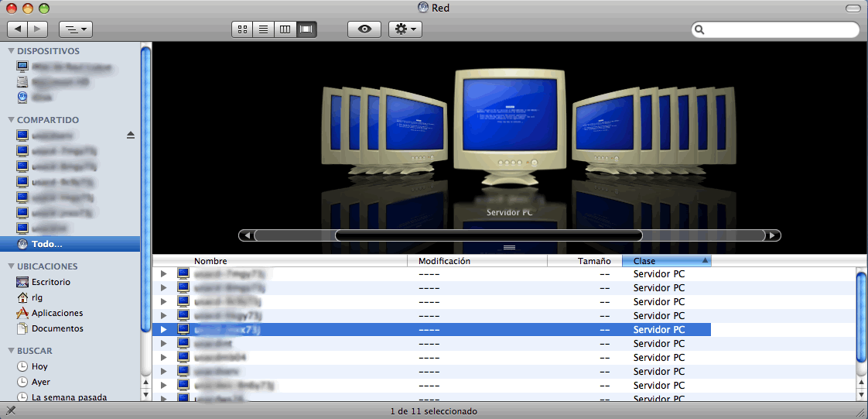The width and height of the screenshot is (868, 419).
Task: Click the Escritorio desktop icon
Action: [22, 282]
